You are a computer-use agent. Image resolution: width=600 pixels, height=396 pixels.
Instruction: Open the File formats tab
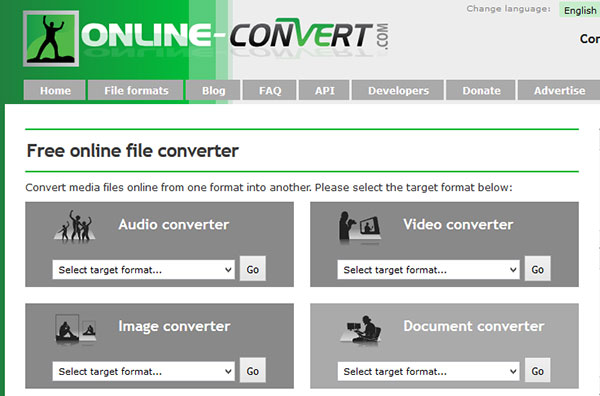tap(136, 90)
